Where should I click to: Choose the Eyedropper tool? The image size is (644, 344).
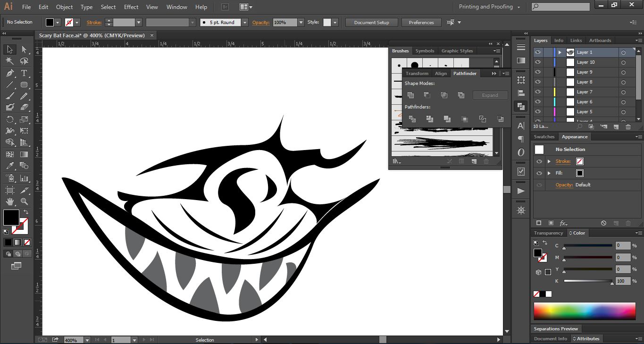(10, 166)
